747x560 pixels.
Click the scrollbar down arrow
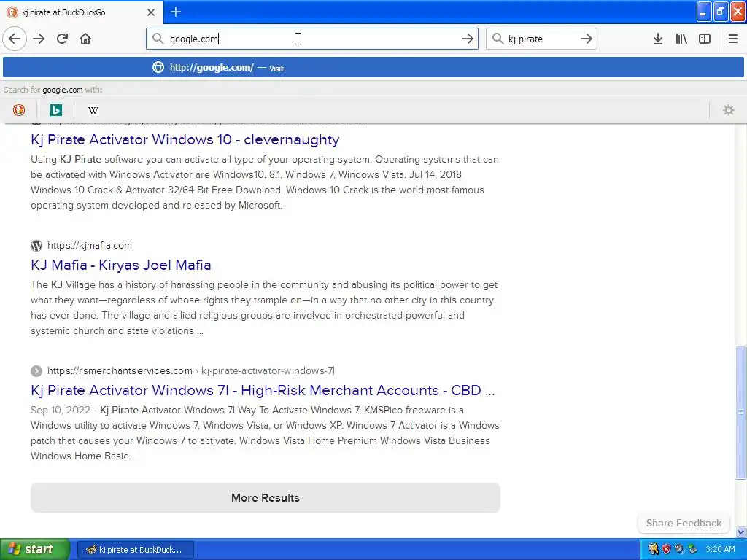tap(740, 532)
